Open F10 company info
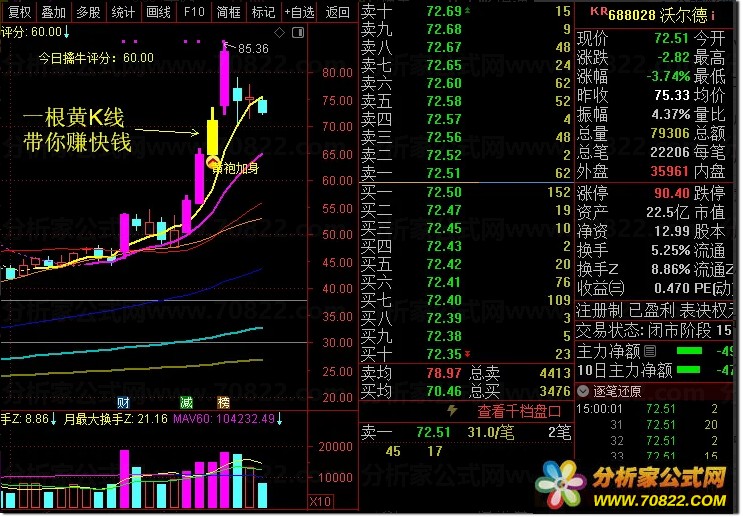 point(193,12)
